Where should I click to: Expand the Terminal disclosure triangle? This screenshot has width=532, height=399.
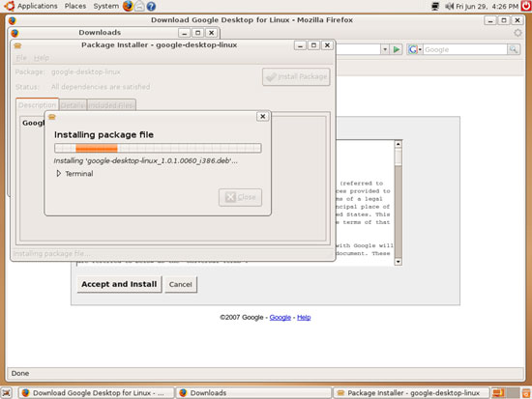pyautogui.click(x=58, y=174)
